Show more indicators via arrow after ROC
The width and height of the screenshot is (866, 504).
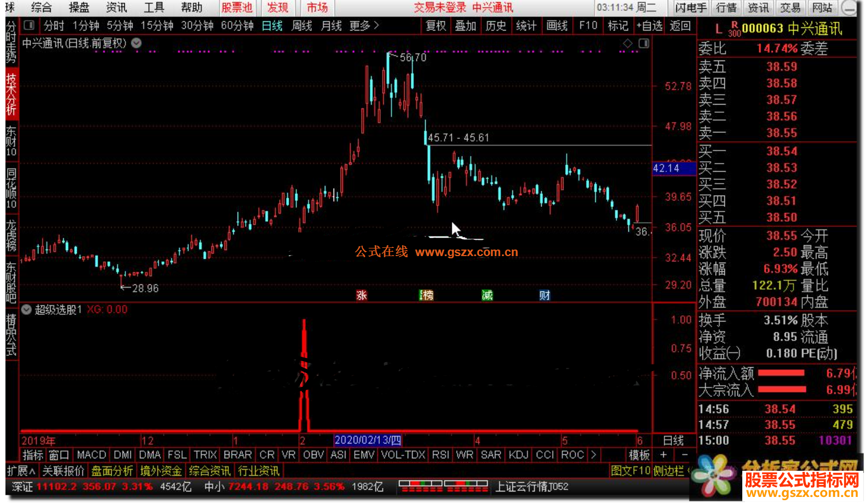pos(593,454)
